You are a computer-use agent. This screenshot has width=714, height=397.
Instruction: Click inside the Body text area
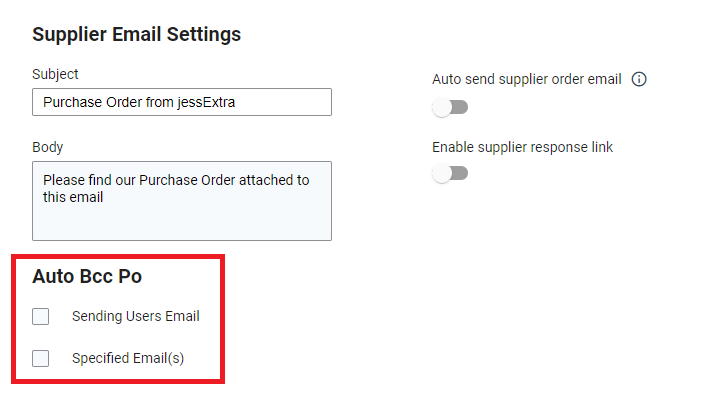(182, 201)
